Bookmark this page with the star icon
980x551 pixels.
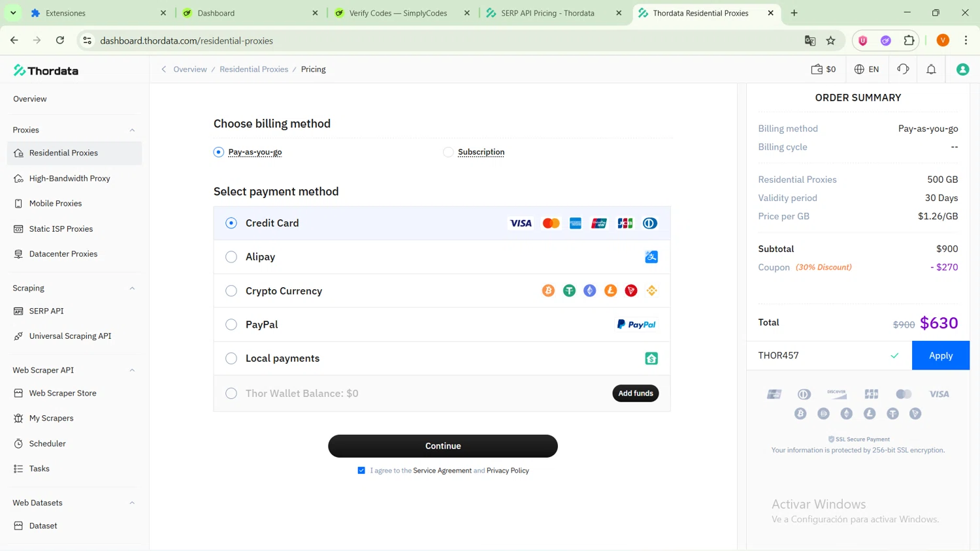pos(830,40)
